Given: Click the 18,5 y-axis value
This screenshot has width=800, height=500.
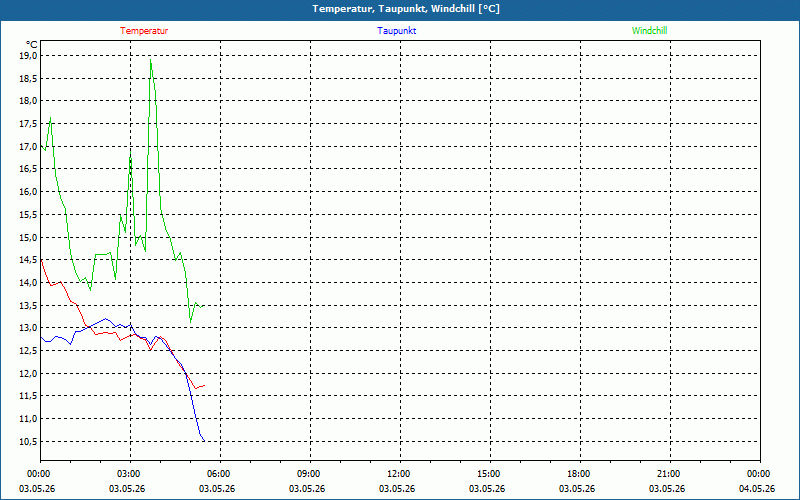Looking at the screenshot, I should (29, 78).
